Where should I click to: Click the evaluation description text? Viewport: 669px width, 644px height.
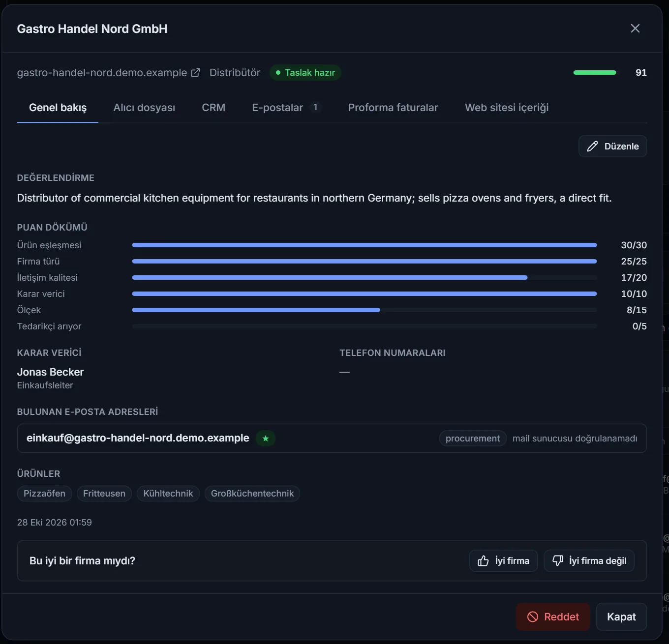[314, 198]
